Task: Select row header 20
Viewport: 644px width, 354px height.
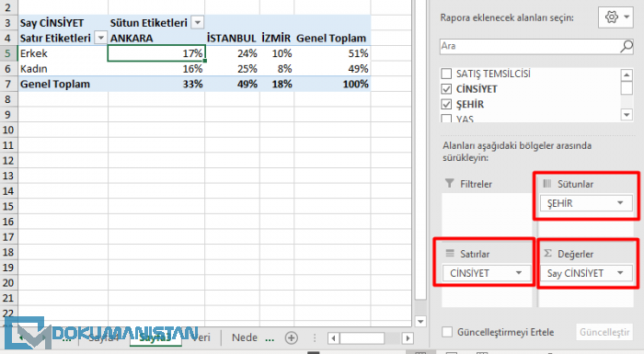Action: (8, 283)
